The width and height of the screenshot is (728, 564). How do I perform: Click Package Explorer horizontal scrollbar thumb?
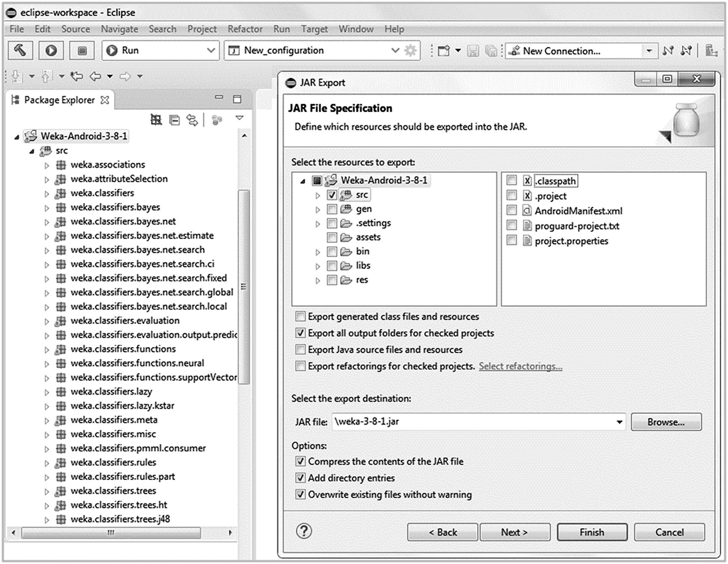pos(111,533)
